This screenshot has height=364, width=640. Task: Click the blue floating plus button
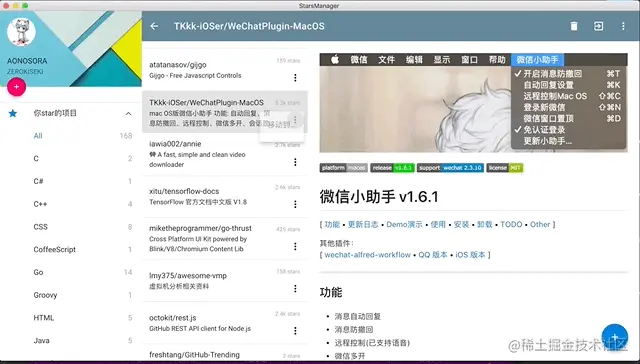[x=615, y=337]
